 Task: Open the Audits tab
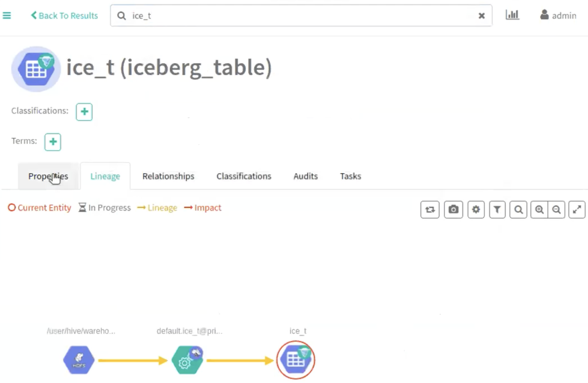pos(305,176)
